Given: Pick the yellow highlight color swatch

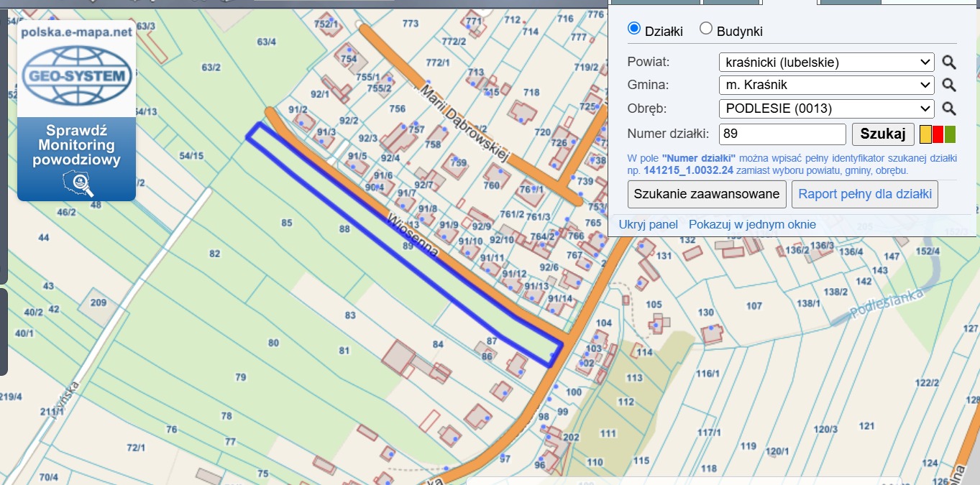Looking at the screenshot, I should click(x=926, y=134).
